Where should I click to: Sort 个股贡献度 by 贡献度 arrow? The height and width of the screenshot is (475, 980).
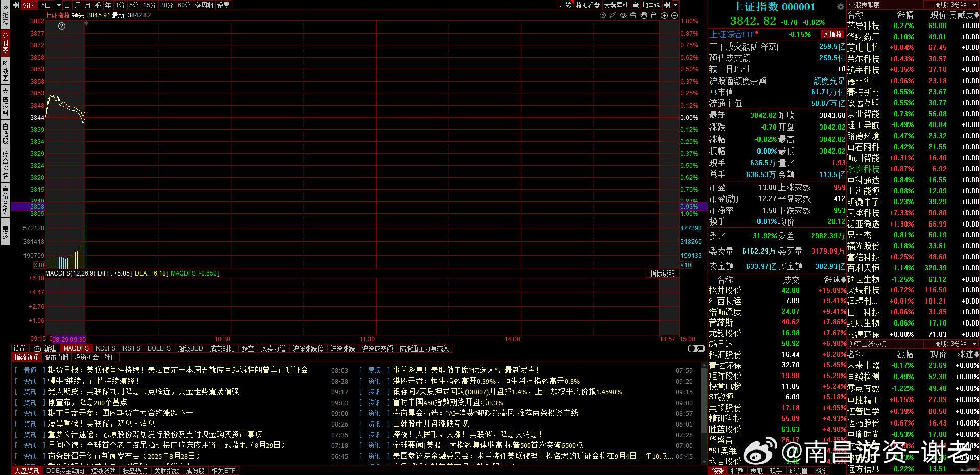click(x=977, y=15)
